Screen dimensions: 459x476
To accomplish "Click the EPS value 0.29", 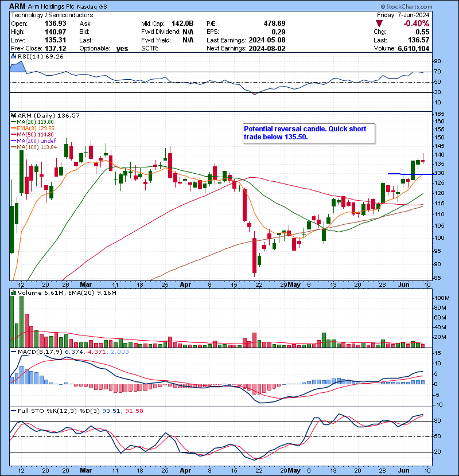I will point(279,32).
